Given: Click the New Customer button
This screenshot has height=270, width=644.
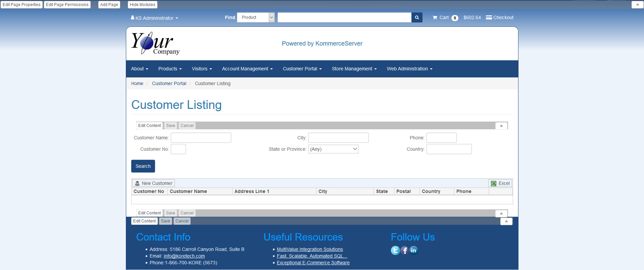Looking at the screenshot, I should click(x=153, y=183).
